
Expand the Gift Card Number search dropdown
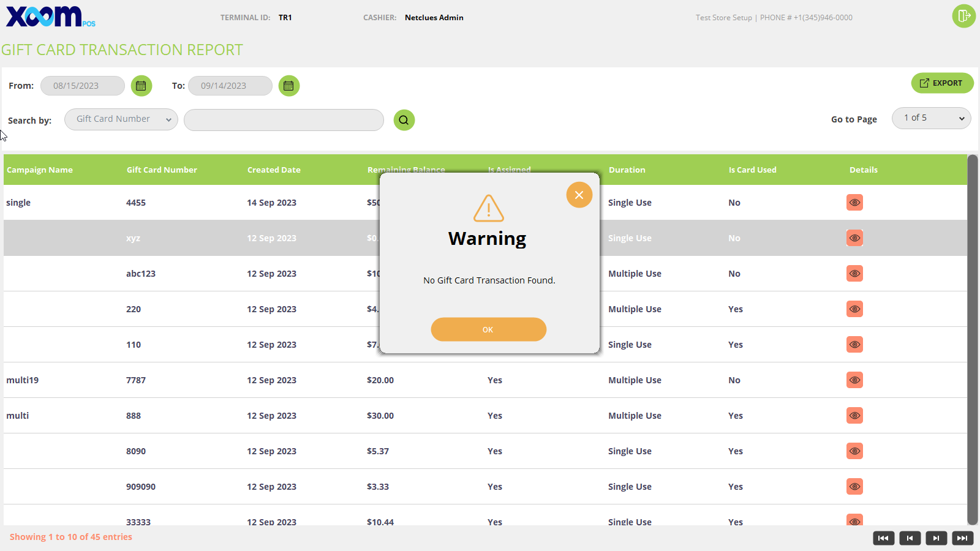(x=121, y=119)
